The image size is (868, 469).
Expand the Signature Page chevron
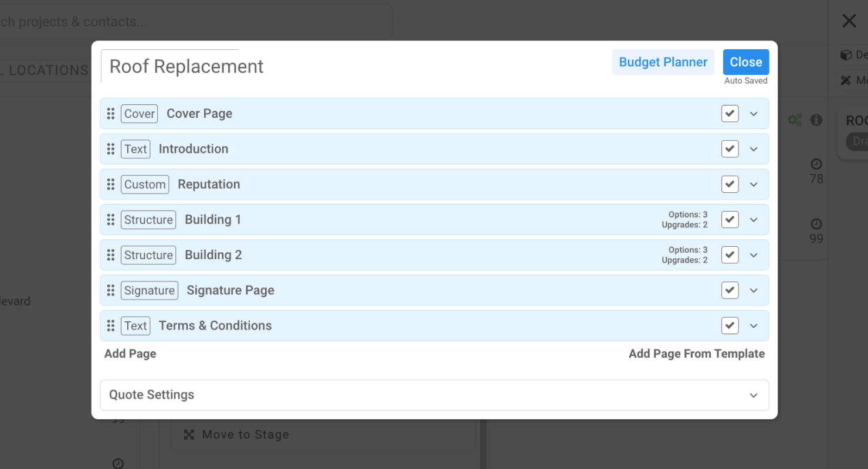(x=754, y=290)
